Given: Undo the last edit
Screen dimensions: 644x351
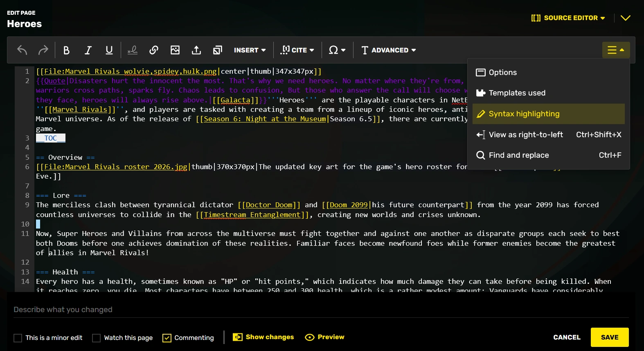Looking at the screenshot, I should tap(22, 50).
